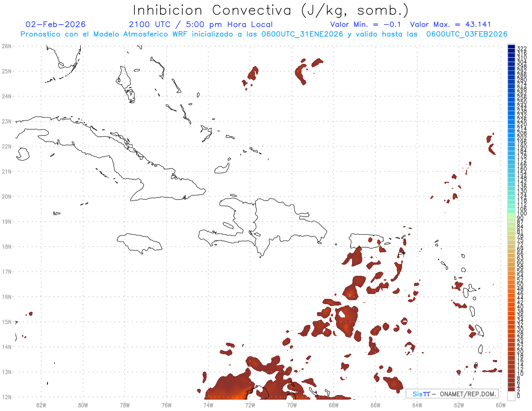Select legend value "40" on the colorbar
Screen dimensions: 532x411
[520, 307]
